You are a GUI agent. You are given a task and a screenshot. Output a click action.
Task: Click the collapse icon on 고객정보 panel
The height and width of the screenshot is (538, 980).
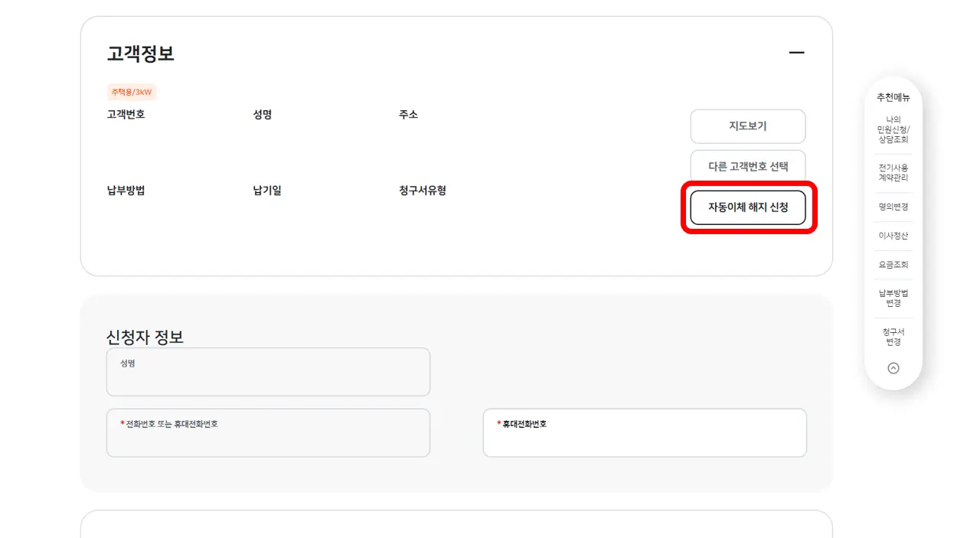pyautogui.click(x=796, y=52)
